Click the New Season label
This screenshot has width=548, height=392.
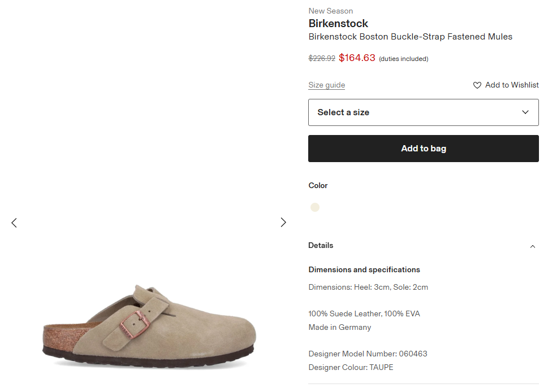point(330,11)
